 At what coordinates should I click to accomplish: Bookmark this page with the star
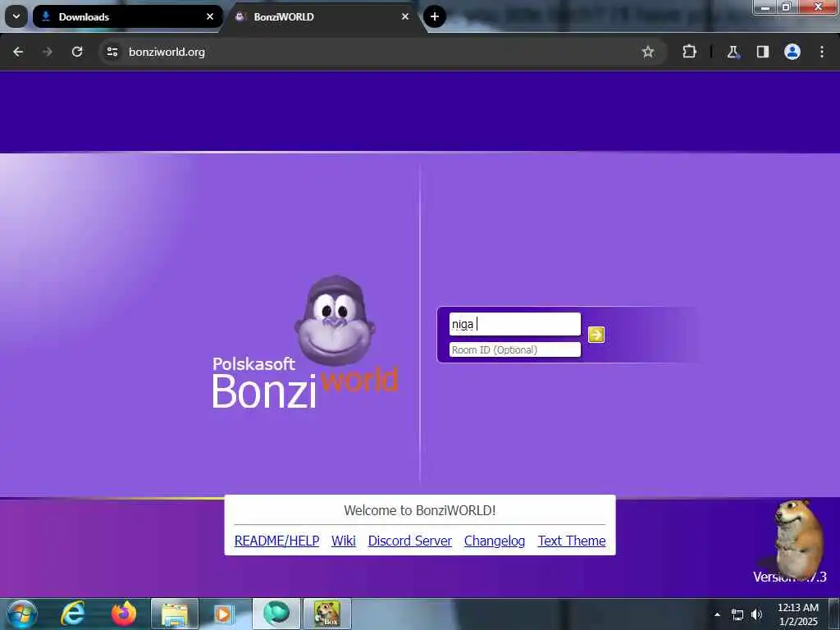point(648,52)
